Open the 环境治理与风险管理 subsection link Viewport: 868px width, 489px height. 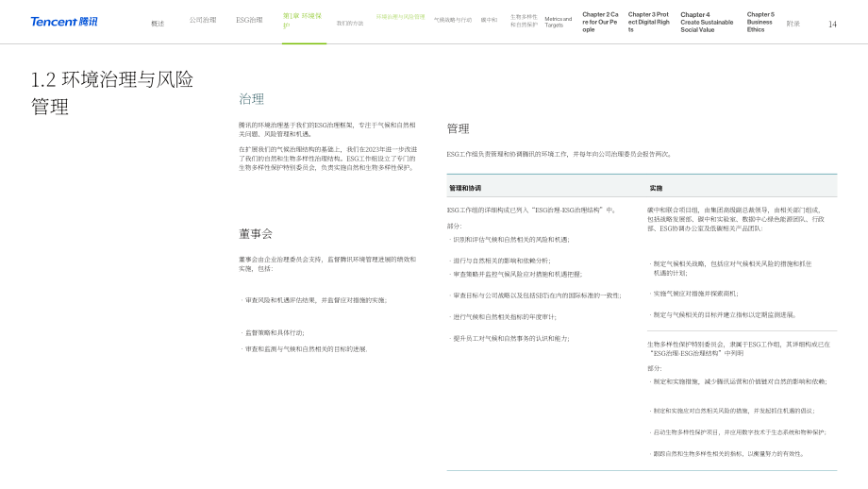pos(400,17)
